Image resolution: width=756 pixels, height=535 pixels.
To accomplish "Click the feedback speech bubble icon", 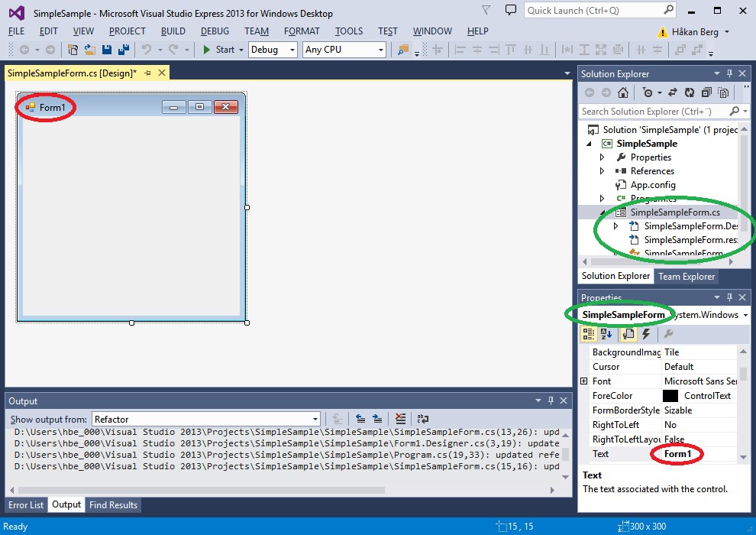I will click(511, 10).
